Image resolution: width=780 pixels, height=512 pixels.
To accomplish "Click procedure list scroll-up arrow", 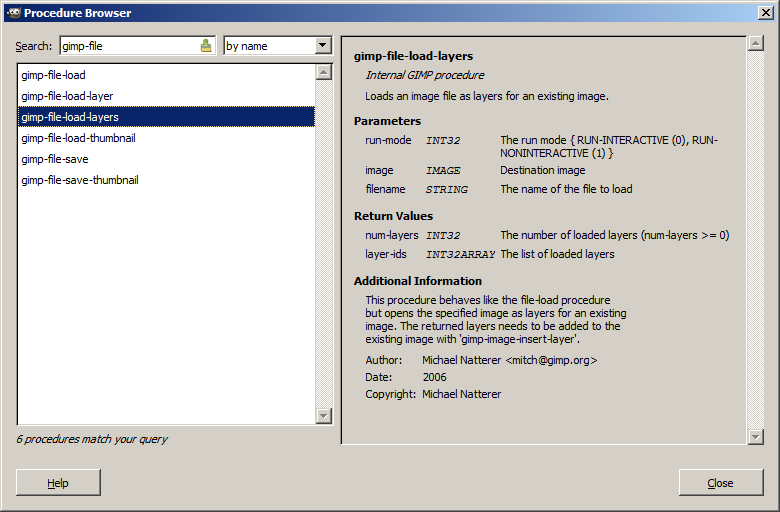I will tap(324, 73).
